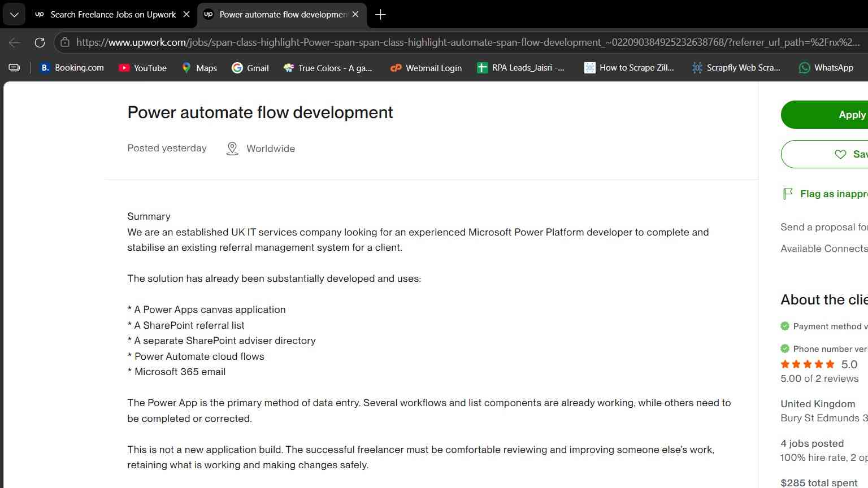Toggle the browser sidebar icon in the bookmarks bar

[x=14, y=68]
